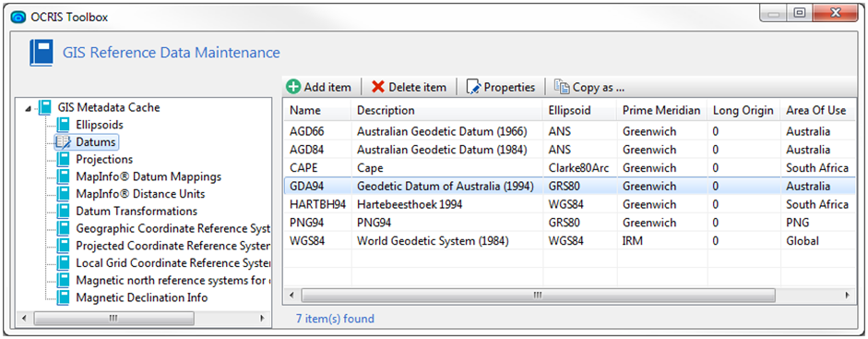868x339 pixels.
Task: Click the MapInfo Datum Mappings book icon
Action: click(63, 176)
